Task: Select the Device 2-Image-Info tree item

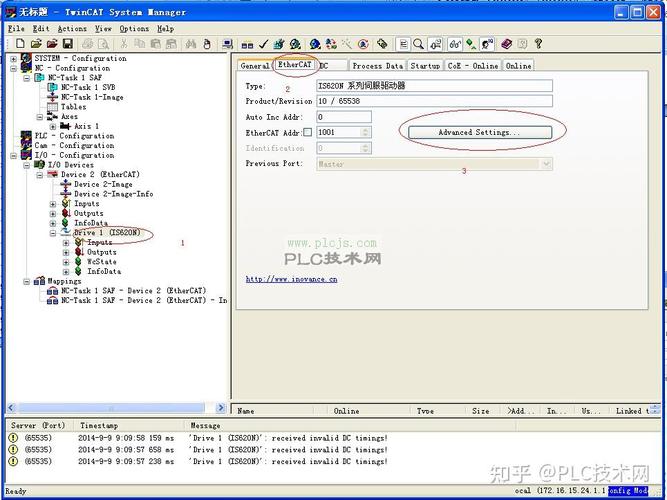Action: pos(113,194)
